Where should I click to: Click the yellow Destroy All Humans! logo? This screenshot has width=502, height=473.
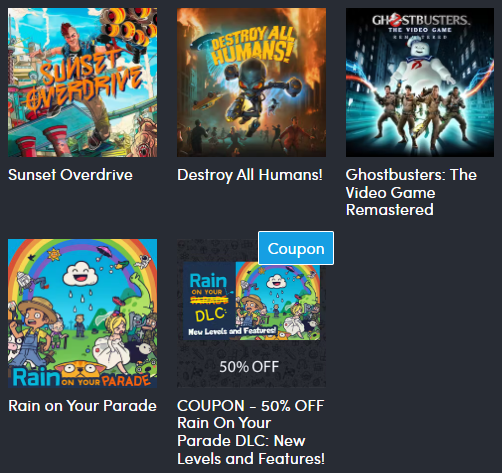[253, 45]
